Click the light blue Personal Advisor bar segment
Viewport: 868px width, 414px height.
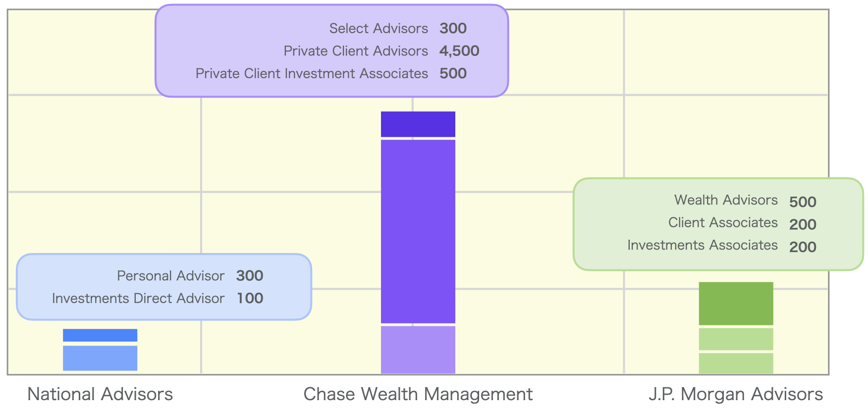(x=100, y=358)
